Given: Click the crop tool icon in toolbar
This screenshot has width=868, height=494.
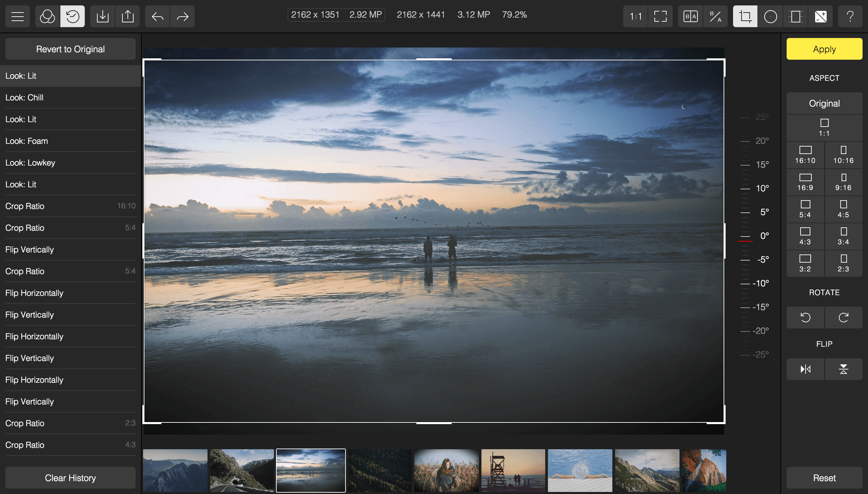Looking at the screenshot, I should [x=744, y=16].
